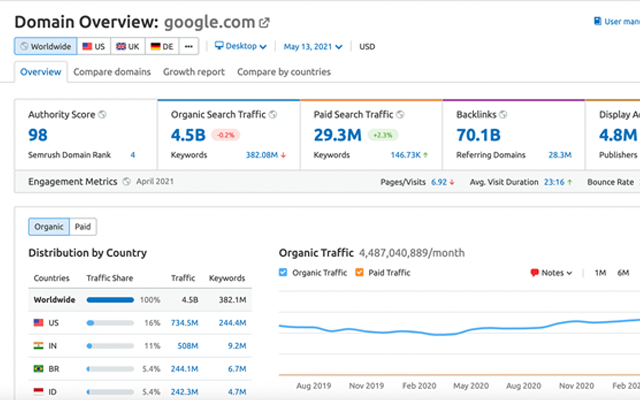Screen dimensions: 640x400
Task: Click info icon beside Authority Score
Action: pos(102,115)
